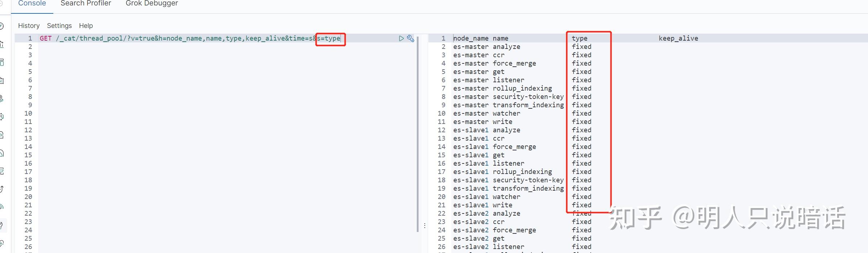Run the thread_pool request with play icon
The height and width of the screenshot is (253, 868).
click(401, 38)
